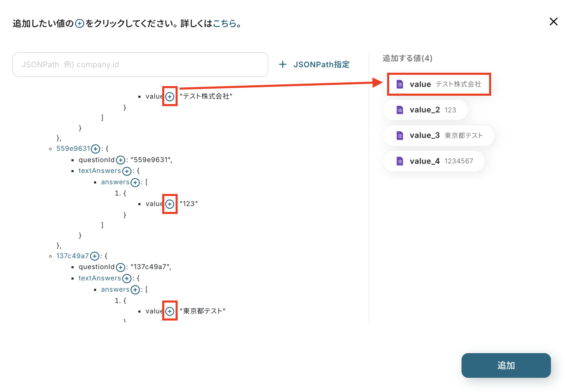Select the value_4 1234567 chip
Screen dimensions: 566x392
click(433, 161)
